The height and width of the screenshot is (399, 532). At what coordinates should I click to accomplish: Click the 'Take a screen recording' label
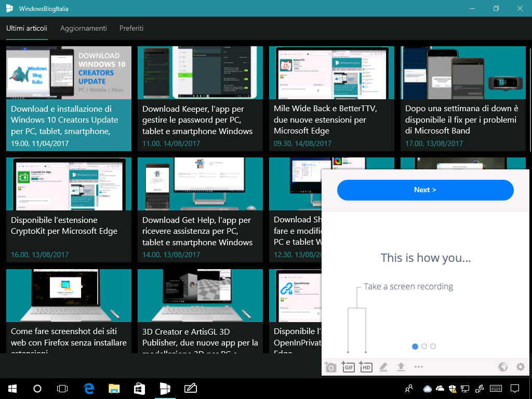click(x=408, y=286)
